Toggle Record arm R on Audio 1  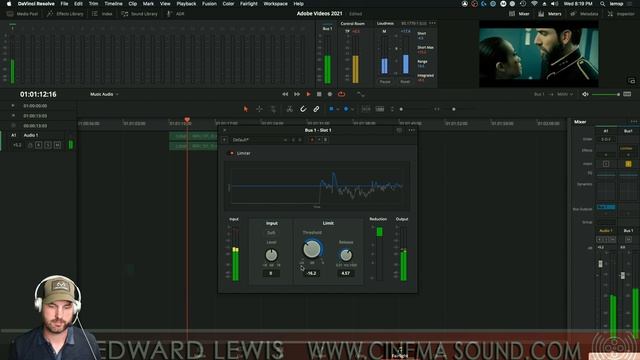point(38,145)
